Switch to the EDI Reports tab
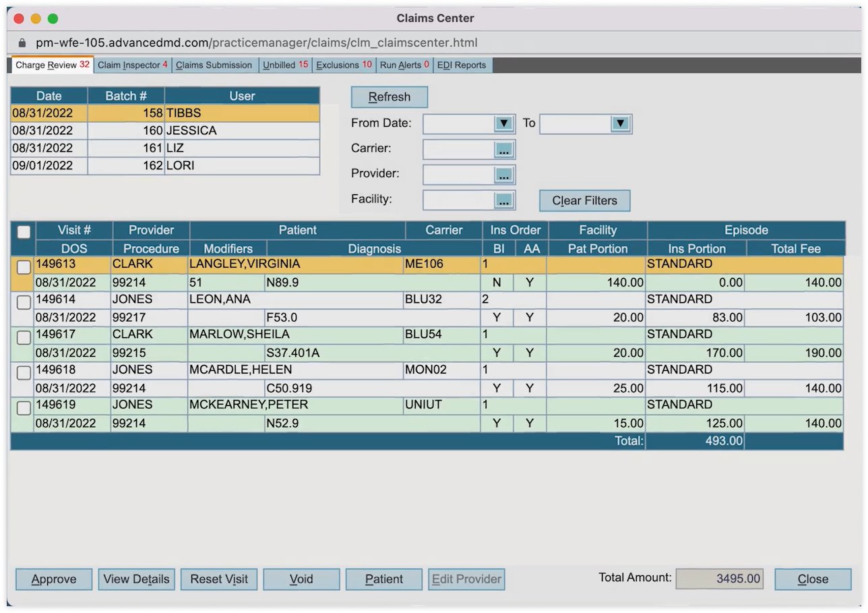Viewport: 868px width, 613px height. click(463, 65)
